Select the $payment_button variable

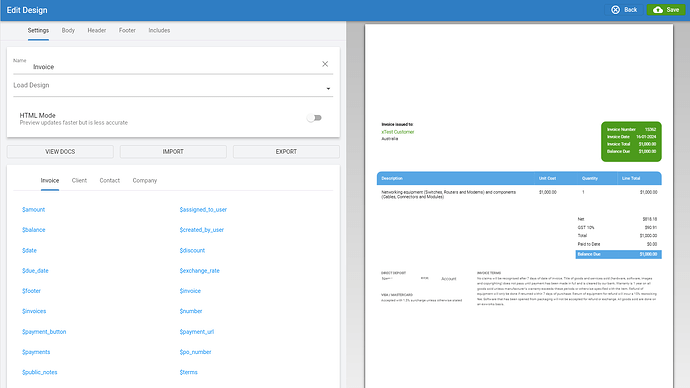(x=44, y=332)
